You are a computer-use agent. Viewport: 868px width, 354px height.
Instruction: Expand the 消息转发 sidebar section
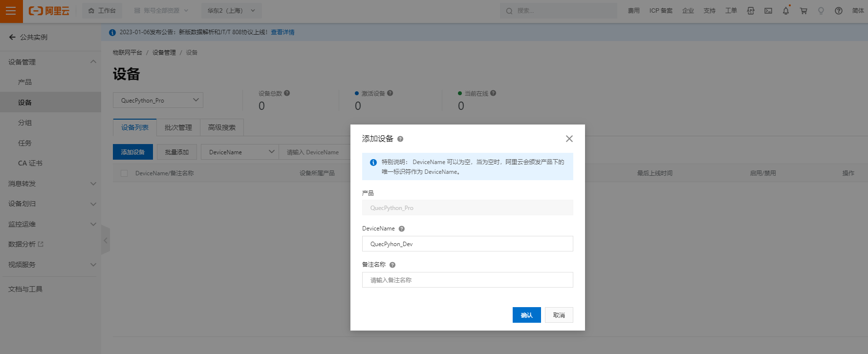(x=50, y=184)
